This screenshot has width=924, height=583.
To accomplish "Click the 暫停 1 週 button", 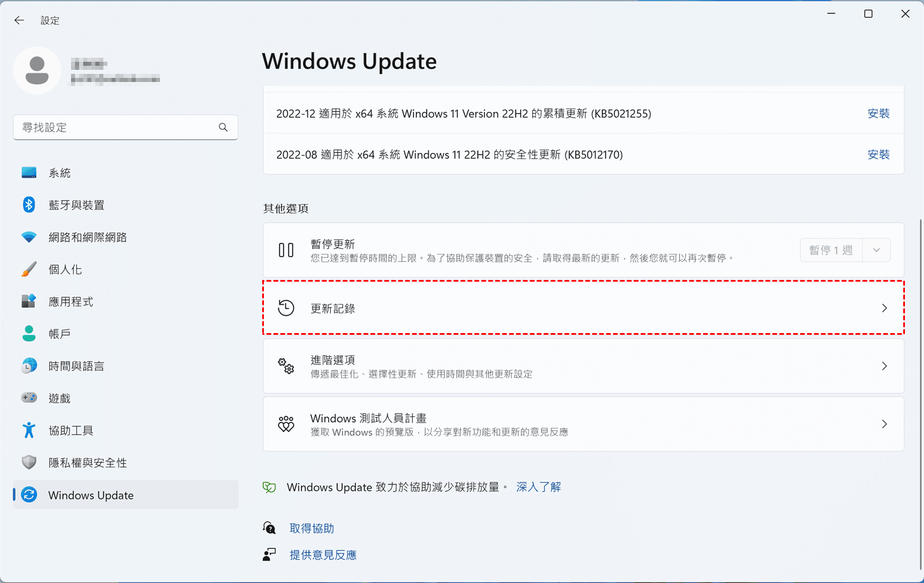I will pyautogui.click(x=831, y=250).
